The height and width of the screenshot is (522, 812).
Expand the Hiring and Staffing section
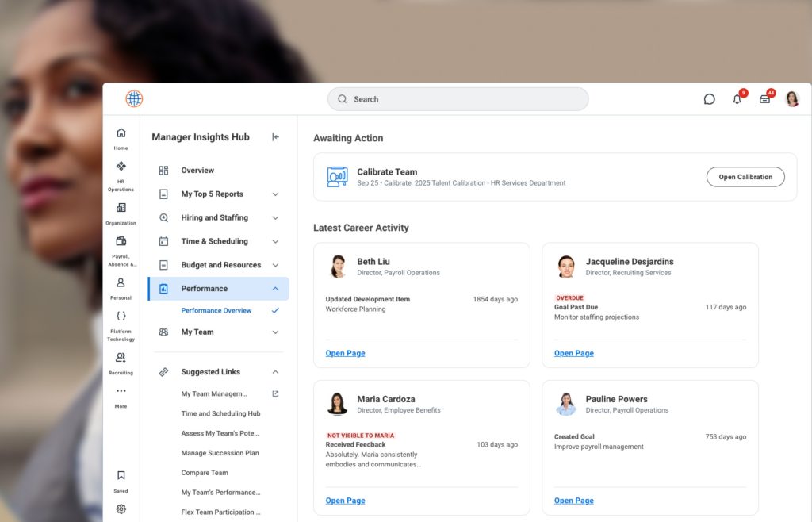275,217
